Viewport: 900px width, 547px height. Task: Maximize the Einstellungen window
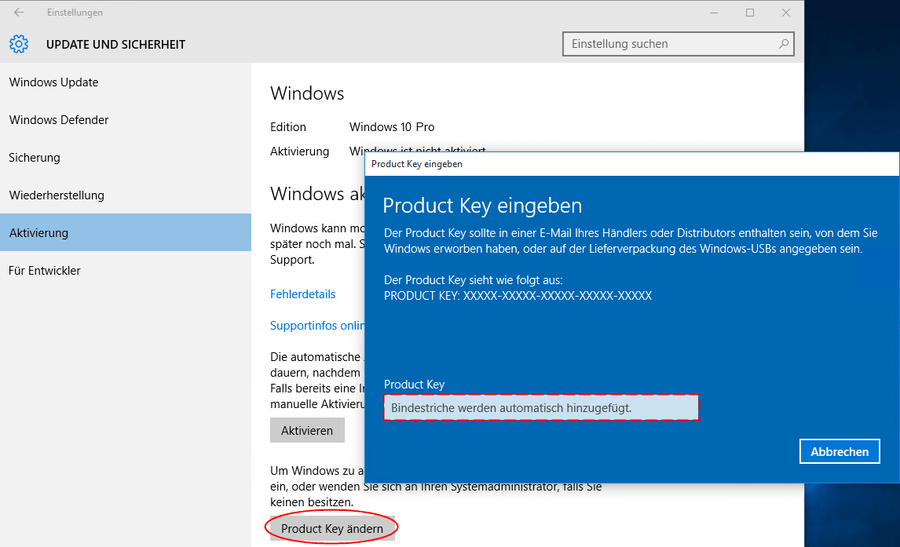click(750, 13)
